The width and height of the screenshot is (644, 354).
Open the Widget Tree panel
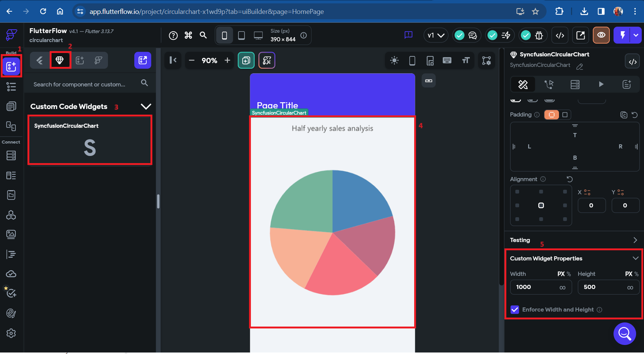click(x=11, y=87)
